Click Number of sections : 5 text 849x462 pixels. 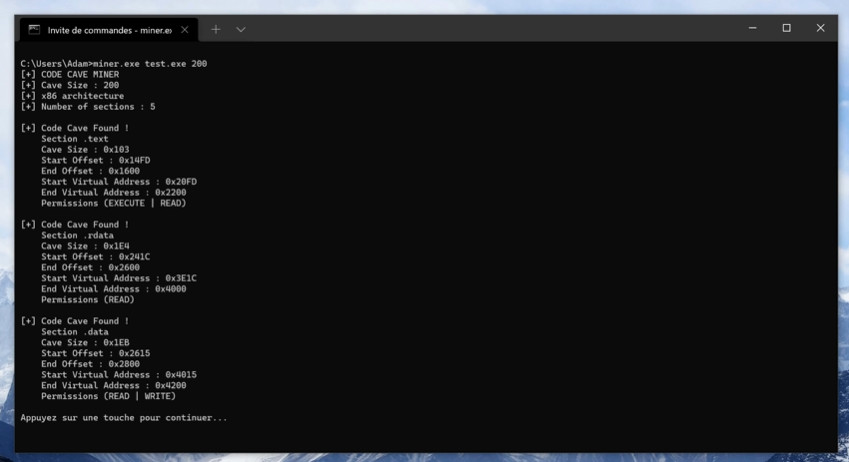98,107
